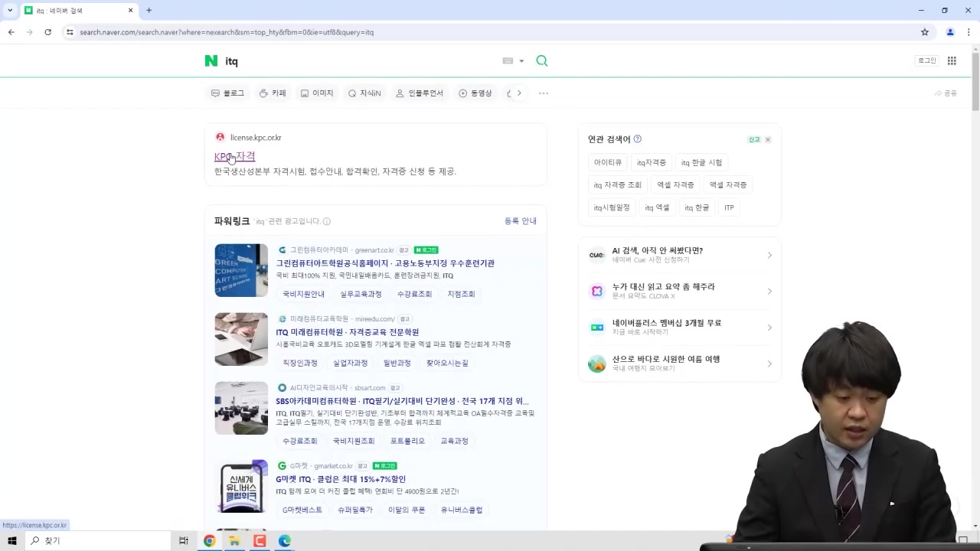The width and height of the screenshot is (980, 551).
Task: Expand more filter tabs with the right chevron
Action: pos(519,93)
